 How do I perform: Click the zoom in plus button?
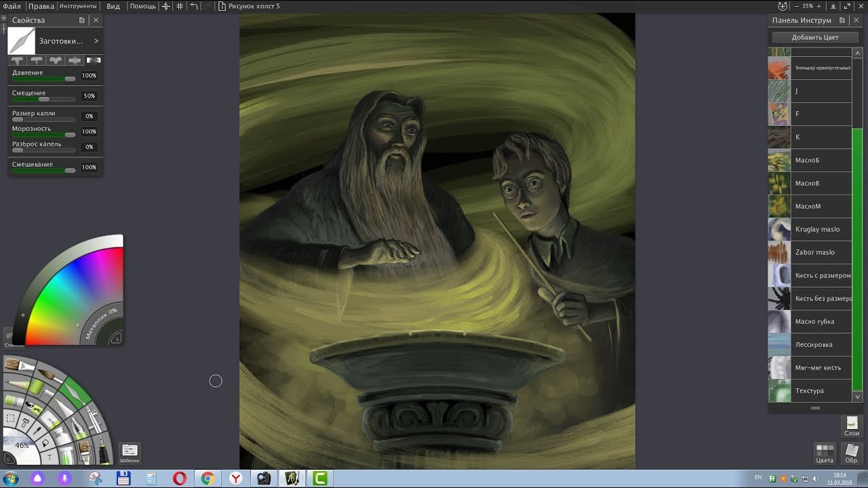(x=819, y=6)
